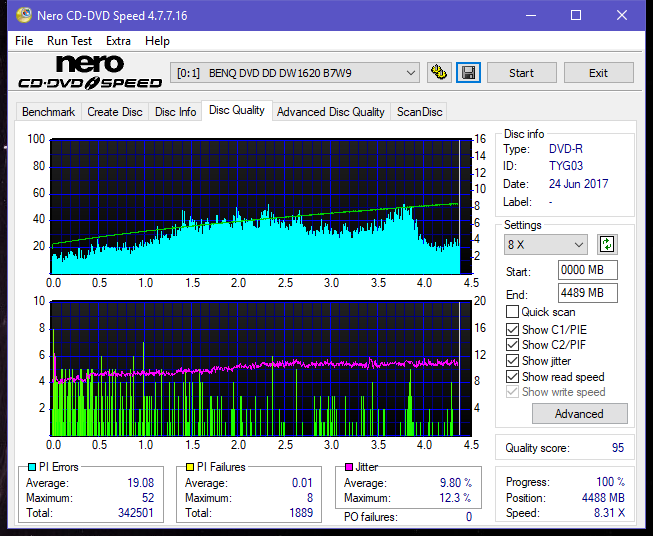This screenshot has width=653, height=536.
Task: Click the Advanced settings button
Action: click(x=579, y=414)
